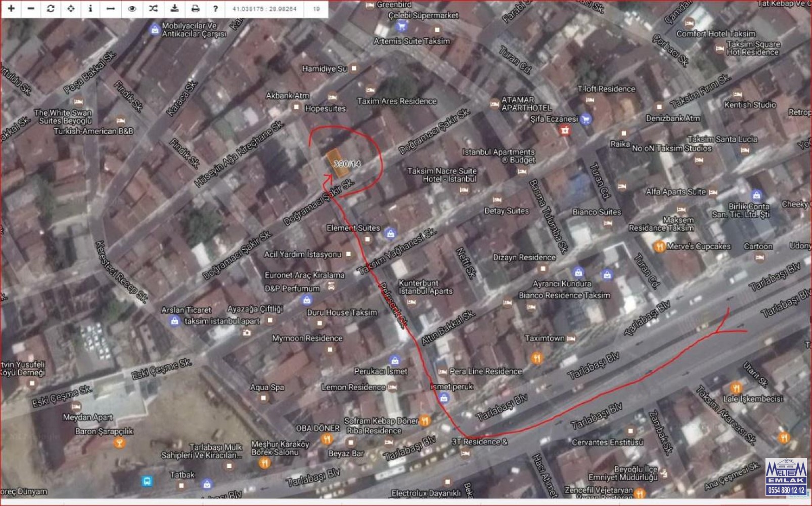The image size is (812, 506).
Task: Click the Merve's Cupcakes restaurant marker
Action: pos(659,246)
